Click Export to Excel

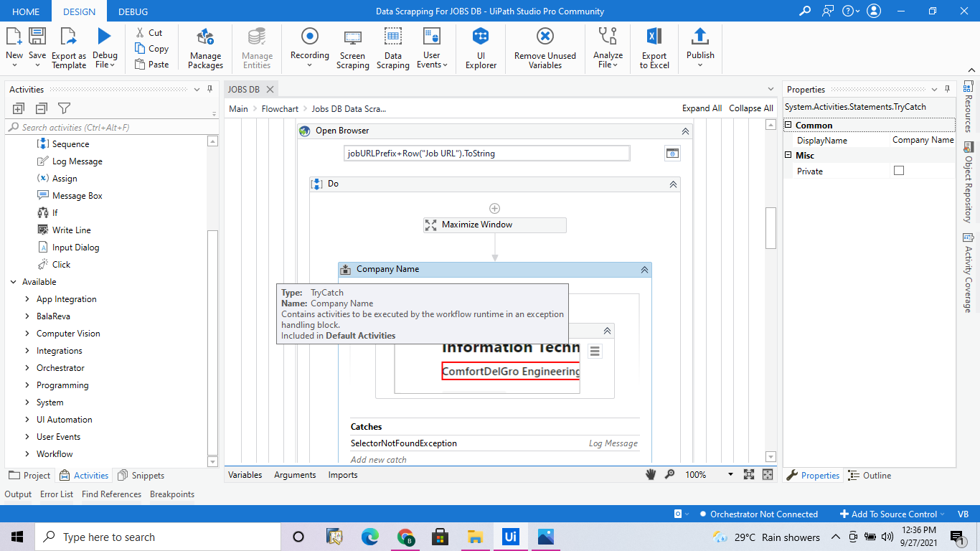point(654,48)
